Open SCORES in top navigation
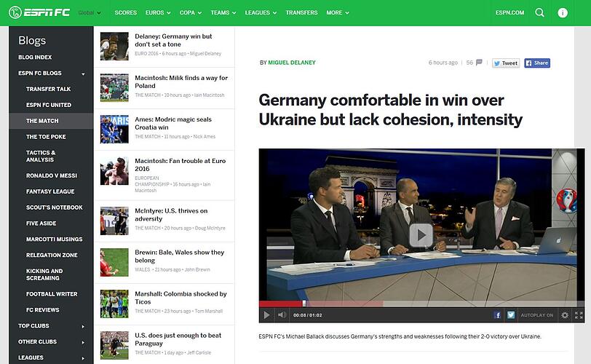This screenshot has width=591, height=364. click(x=125, y=13)
